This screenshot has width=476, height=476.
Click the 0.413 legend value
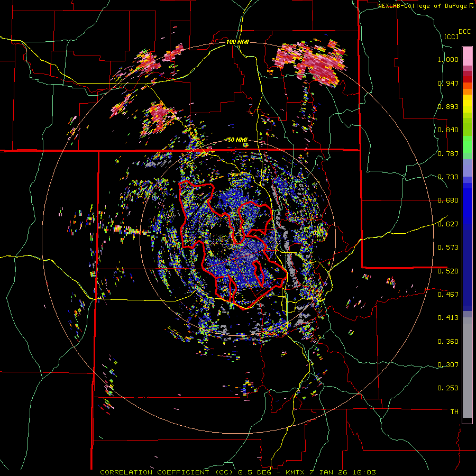click(448, 318)
